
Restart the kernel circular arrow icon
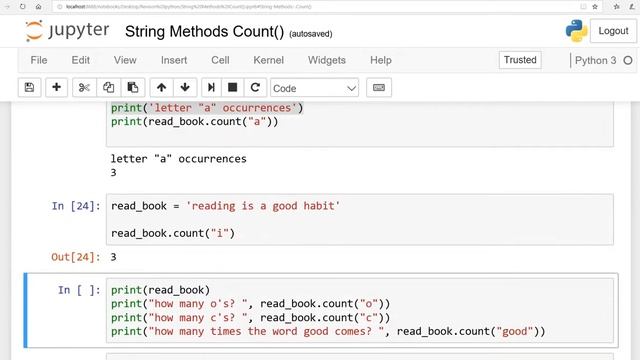(255, 87)
